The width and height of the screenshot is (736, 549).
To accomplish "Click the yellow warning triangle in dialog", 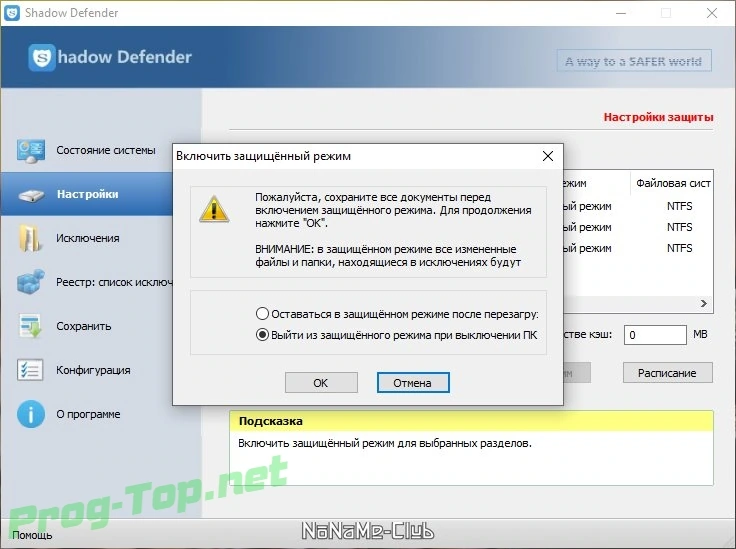I will coord(214,209).
